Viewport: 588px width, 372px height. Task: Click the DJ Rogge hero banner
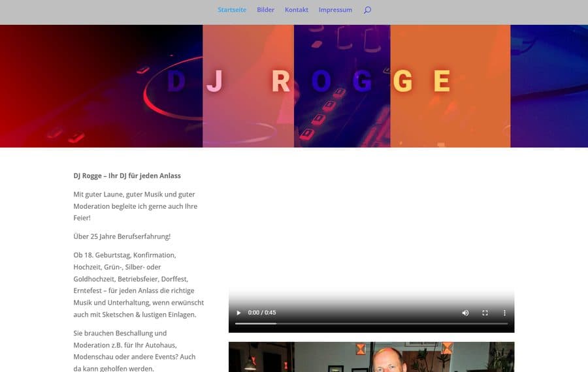[x=294, y=86]
